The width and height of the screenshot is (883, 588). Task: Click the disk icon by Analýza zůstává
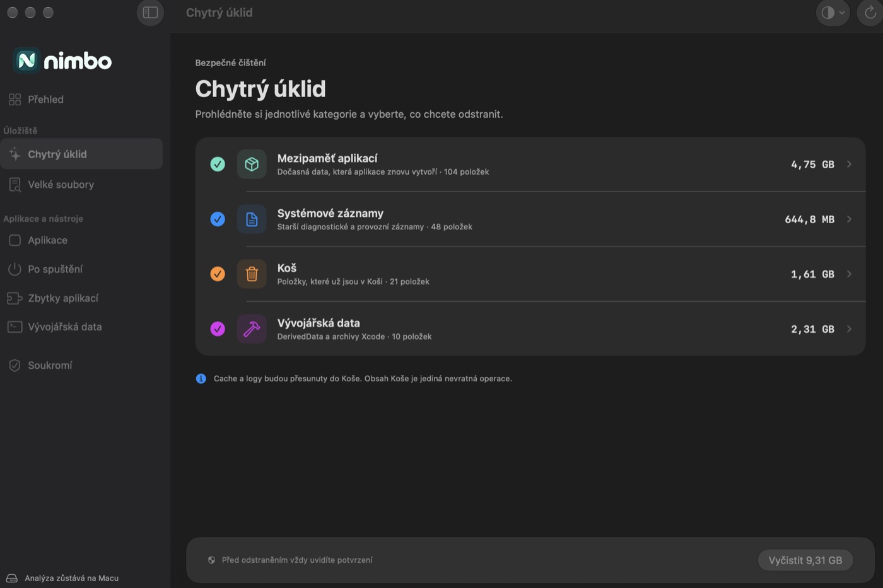12,578
